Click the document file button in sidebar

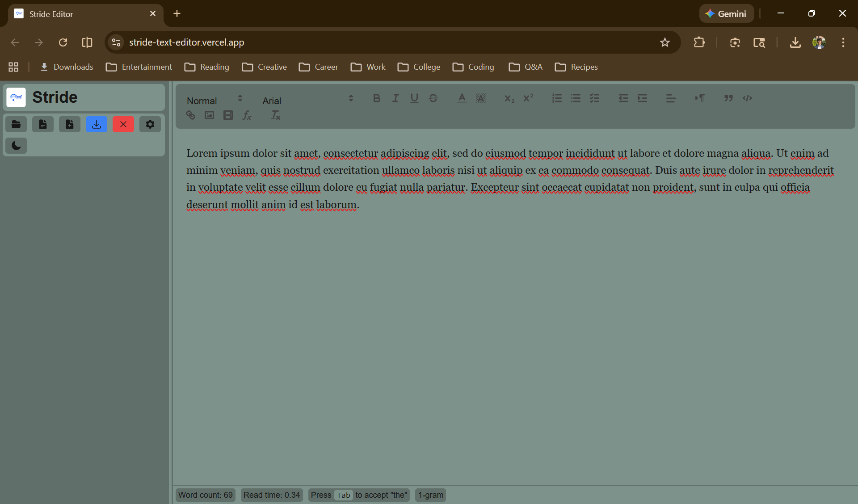click(43, 124)
